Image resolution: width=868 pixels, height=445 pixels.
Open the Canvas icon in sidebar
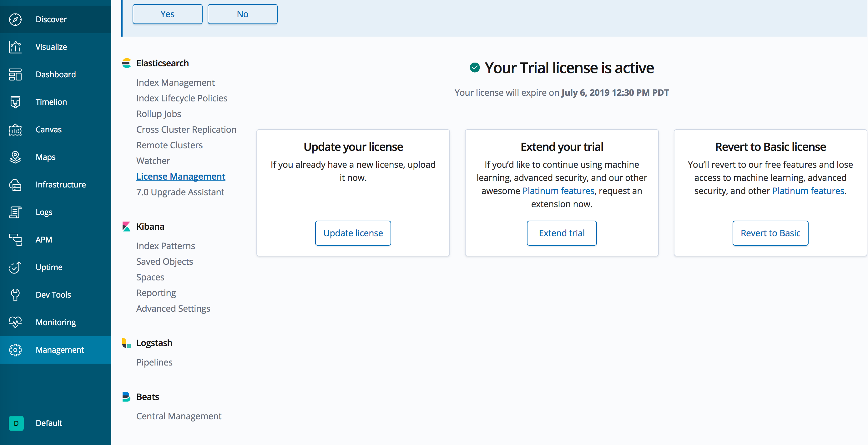click(x=15, y=130)
